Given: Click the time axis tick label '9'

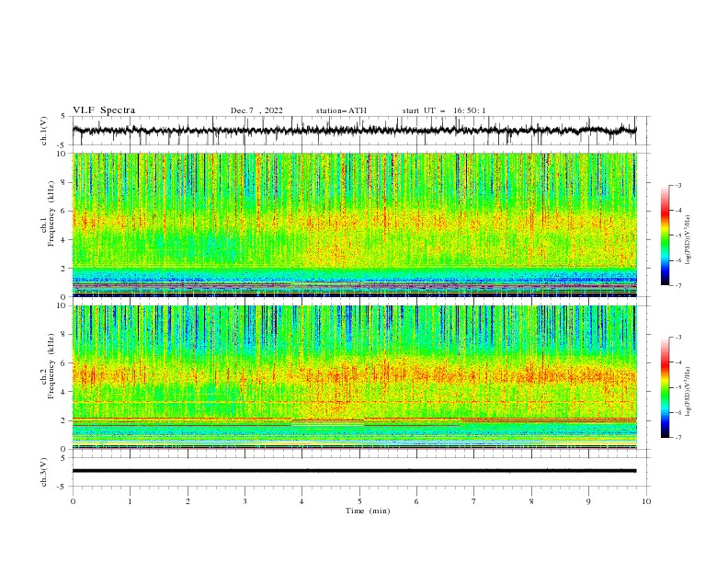Looking at the screenshot, I should tap(588, 501).
